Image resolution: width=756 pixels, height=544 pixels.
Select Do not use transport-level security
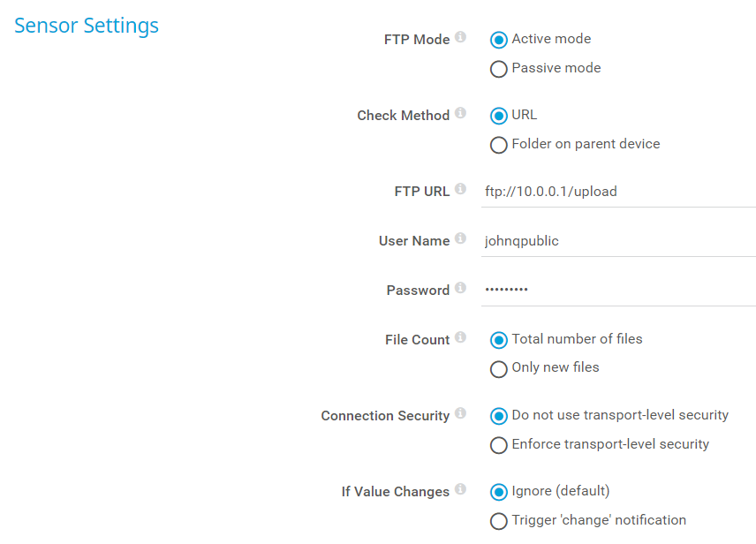pos(499,416)
